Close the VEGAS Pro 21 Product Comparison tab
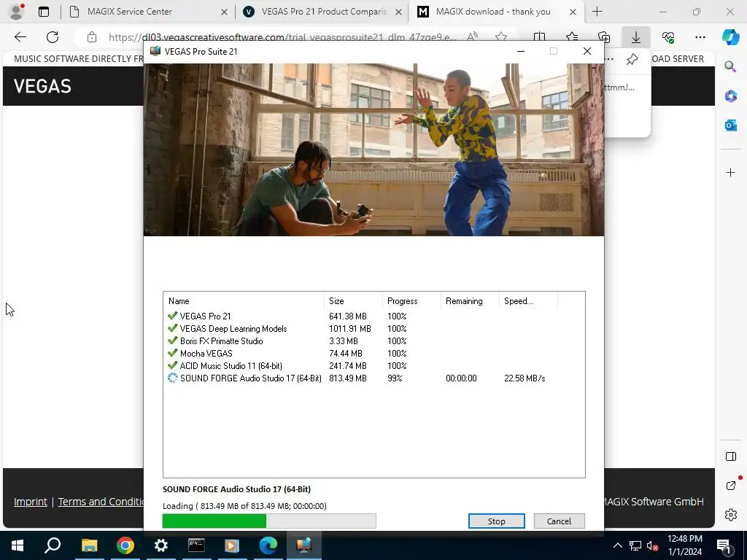Screen dimensions: 747x560 point(399,12)
